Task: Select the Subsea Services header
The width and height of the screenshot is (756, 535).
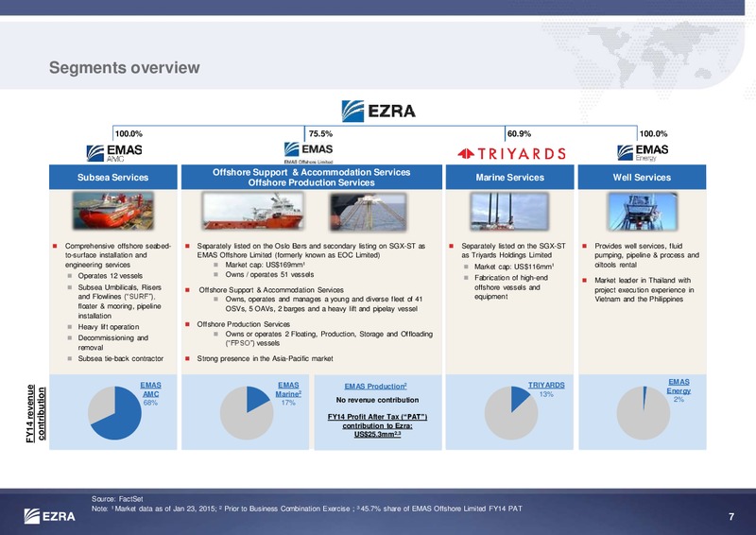Action: click(112, 177)
